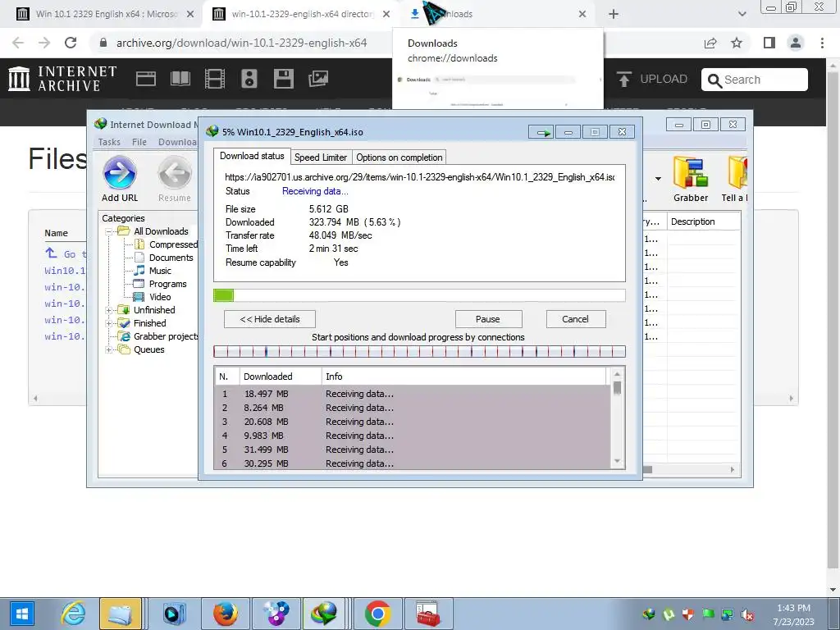Screen dimensions: 840x630
Task: Collapse the All Downloads tree node
Action: (109, 231)
